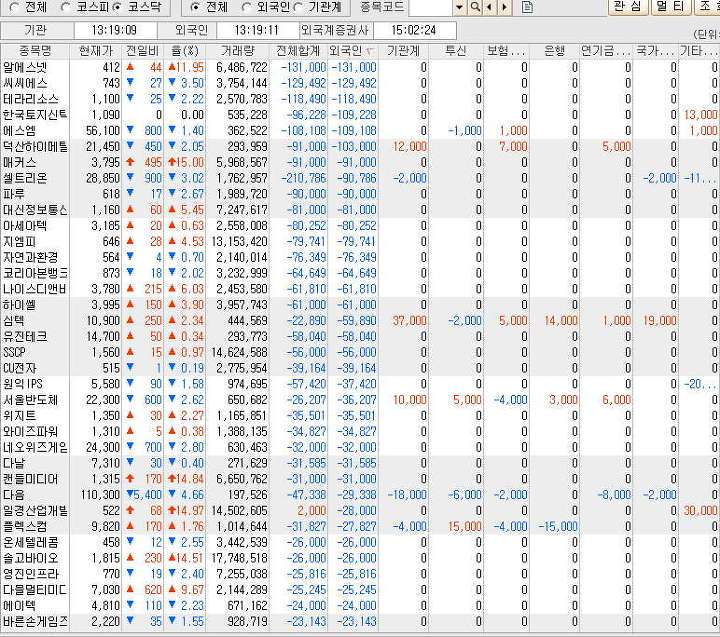
Task: Select the 지엠피 stock row name
Action: tap(19, 242)
